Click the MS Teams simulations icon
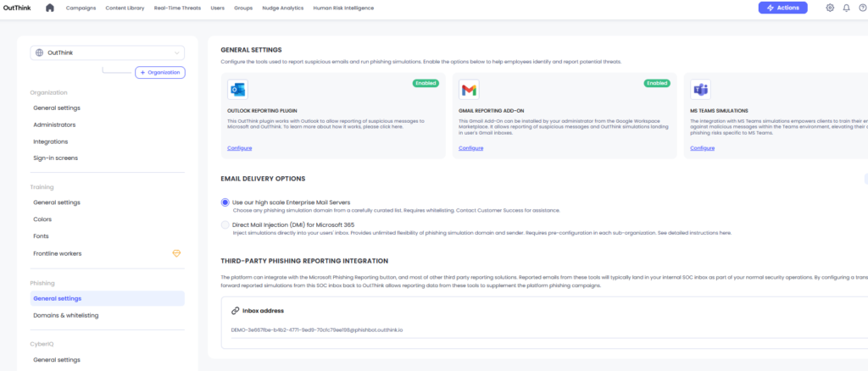Screen dimensions: 868x371 coord(700,89)
